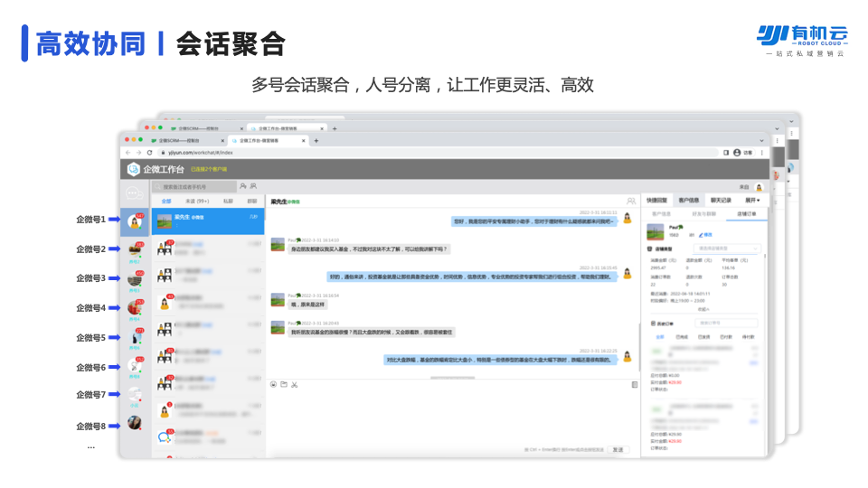Open the 聊天记录 tab
This screenshot has height=488, width=868.
(722, 200)
